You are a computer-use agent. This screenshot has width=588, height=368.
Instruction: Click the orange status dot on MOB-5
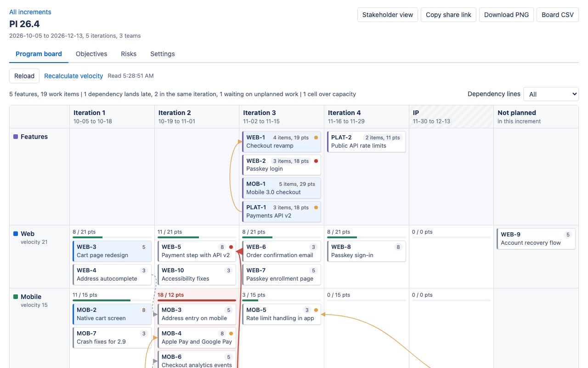pyautogui.click(x=316, y=310)
